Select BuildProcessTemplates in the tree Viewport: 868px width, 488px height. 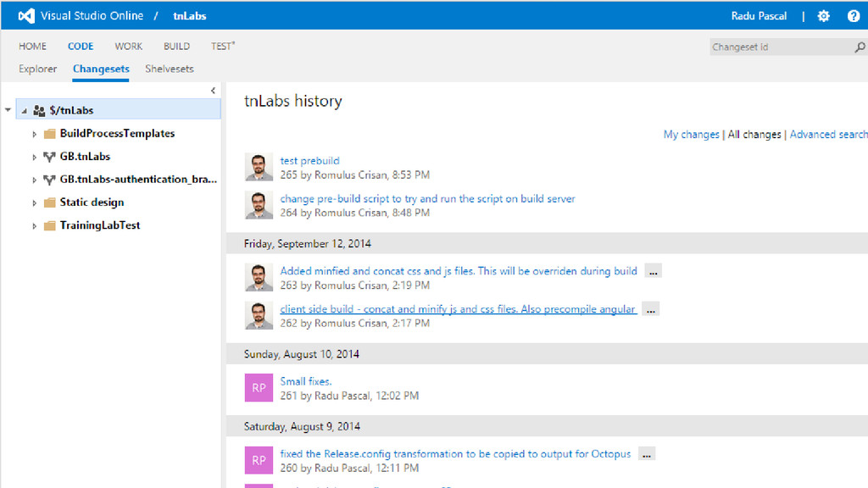117,133
